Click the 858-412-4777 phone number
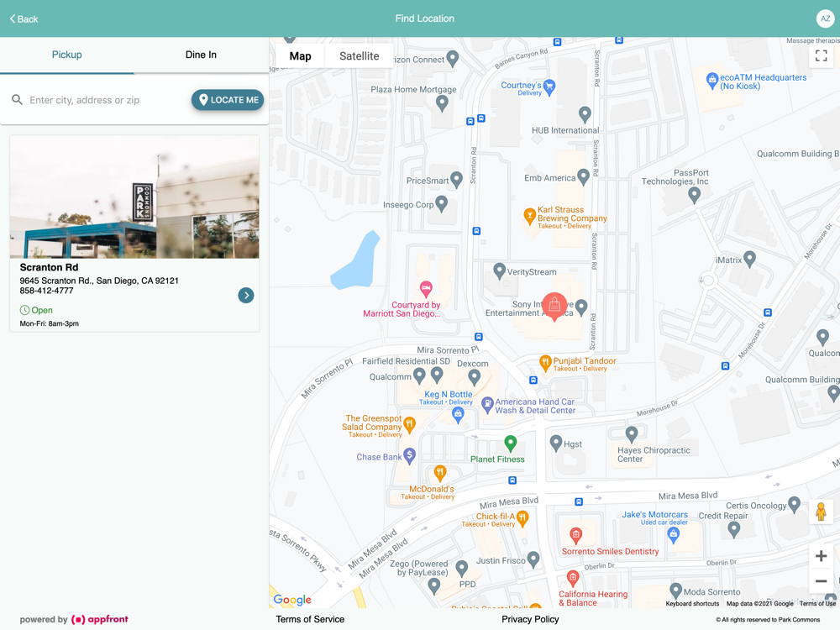840x630 pixels. coord(46,291)
